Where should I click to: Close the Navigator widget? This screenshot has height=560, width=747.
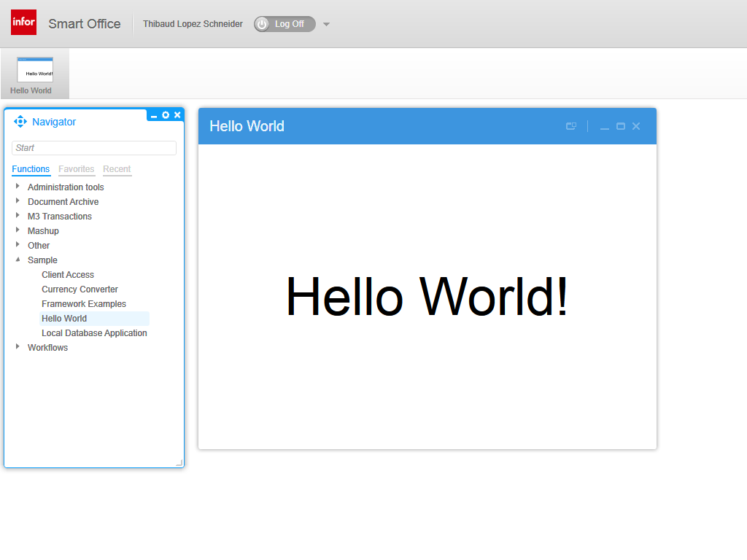coord(177,115)
